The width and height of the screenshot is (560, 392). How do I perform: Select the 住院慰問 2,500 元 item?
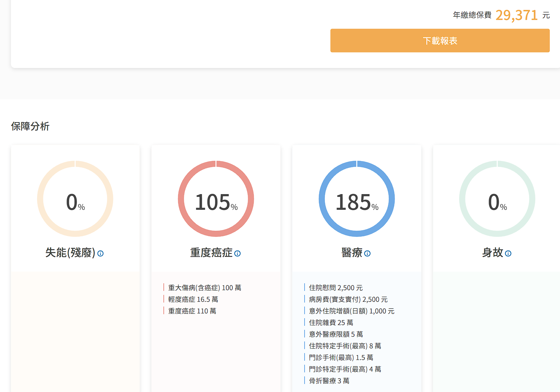(x=335, y=288)
